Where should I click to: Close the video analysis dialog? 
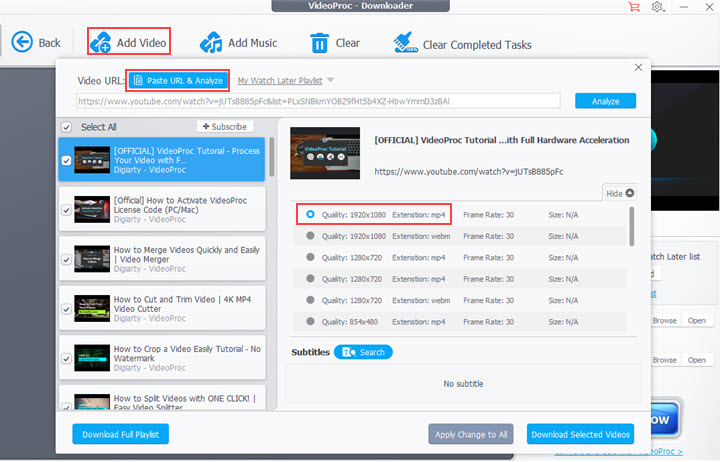638,67
